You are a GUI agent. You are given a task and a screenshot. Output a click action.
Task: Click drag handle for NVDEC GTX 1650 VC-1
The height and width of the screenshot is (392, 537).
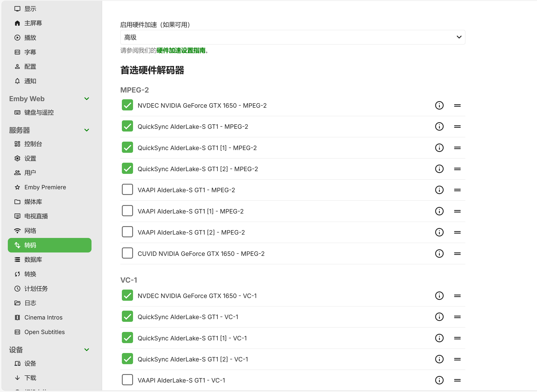pyautogui.click(x=457, y=296)
